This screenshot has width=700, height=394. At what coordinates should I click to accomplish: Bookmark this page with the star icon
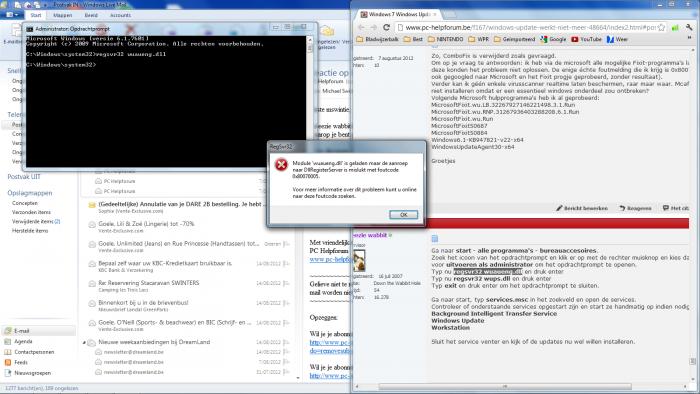[x=661, y=28]
